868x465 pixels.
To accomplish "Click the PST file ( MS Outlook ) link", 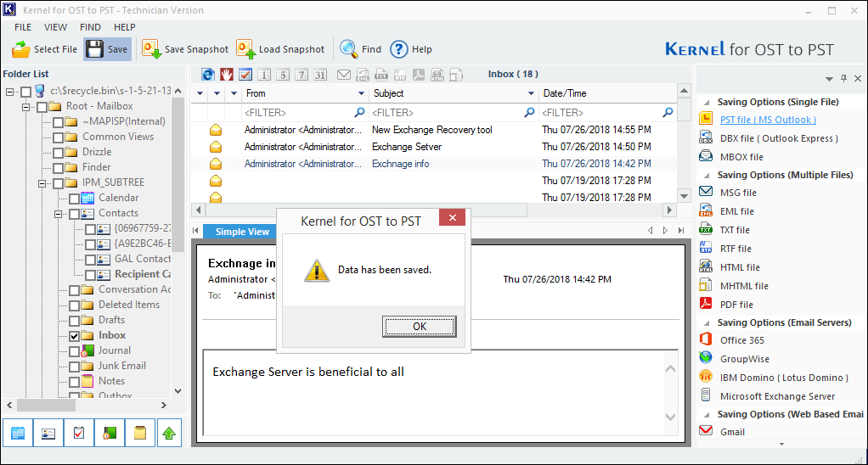I will [x=768, y=120].
